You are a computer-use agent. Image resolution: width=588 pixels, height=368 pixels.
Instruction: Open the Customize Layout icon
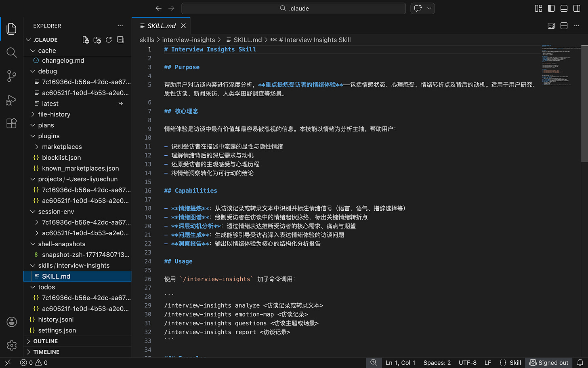pyautogui.click(x=538, y=8)
